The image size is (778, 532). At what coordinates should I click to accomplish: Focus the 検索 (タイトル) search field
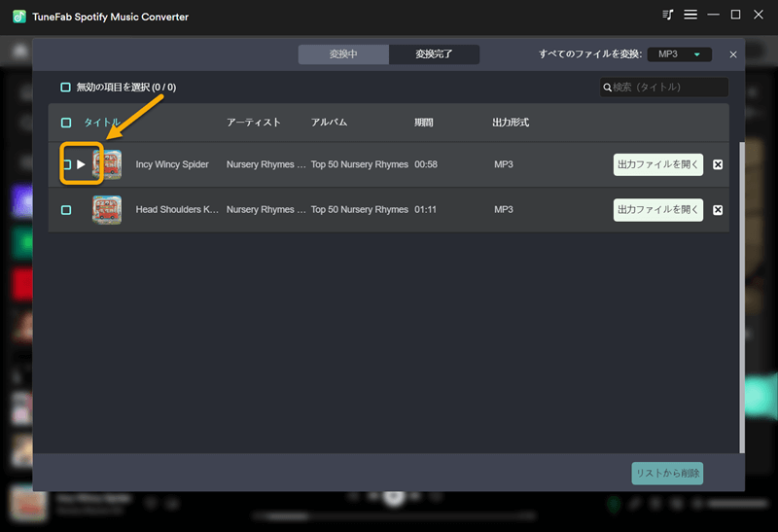(664, 88)
